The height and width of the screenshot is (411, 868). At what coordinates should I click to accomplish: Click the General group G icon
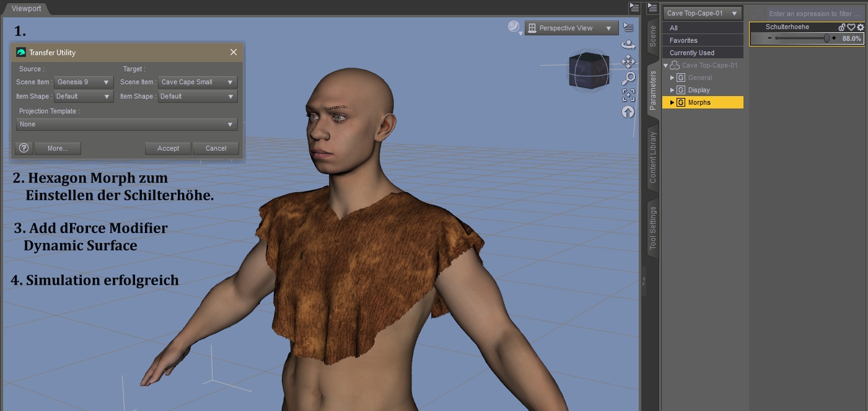681,77
